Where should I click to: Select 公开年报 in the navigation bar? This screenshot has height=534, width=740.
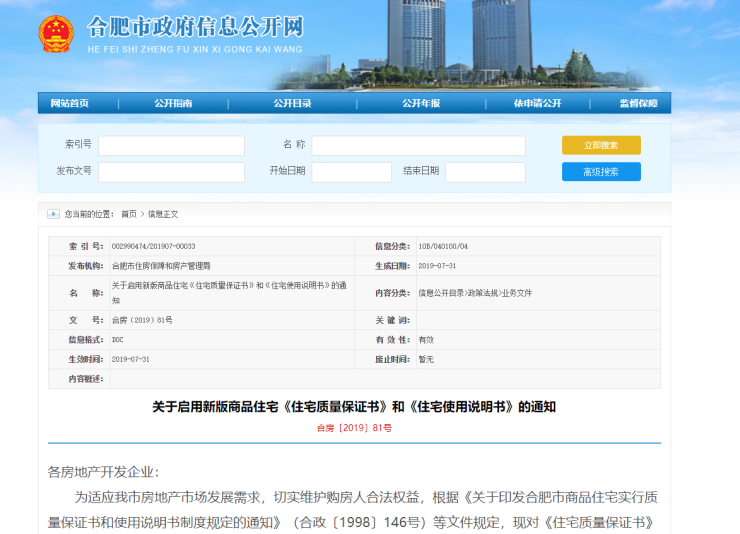click(420, 103)
